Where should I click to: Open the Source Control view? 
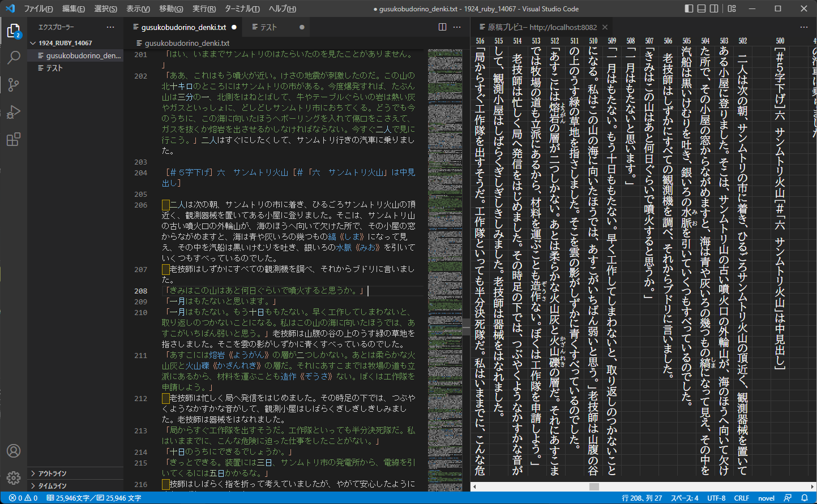[14, 85]
